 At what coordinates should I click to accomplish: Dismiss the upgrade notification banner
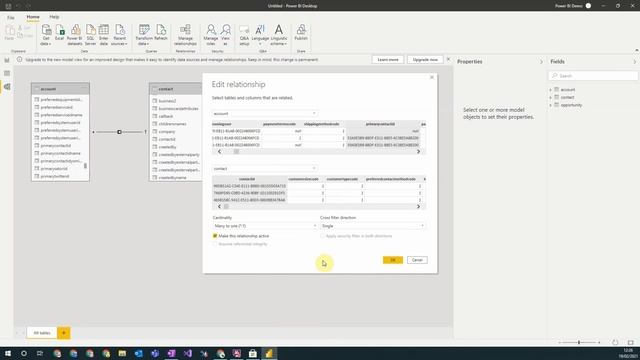tap(448, 59)
